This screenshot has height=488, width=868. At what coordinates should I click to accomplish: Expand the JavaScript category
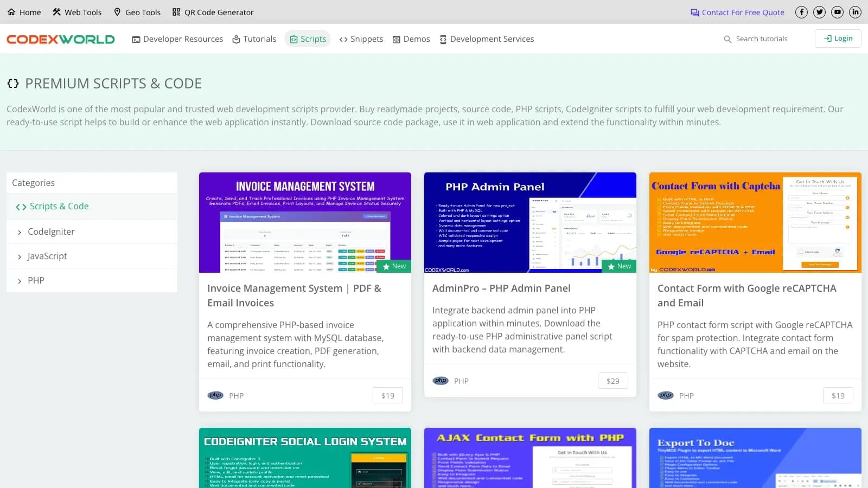pos(92,256)
